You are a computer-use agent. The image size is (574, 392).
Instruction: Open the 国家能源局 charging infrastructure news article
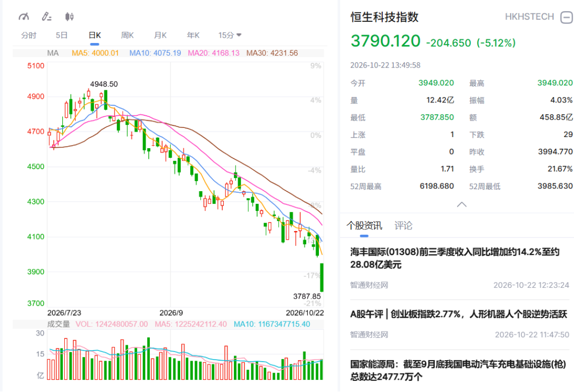[458, 370]
